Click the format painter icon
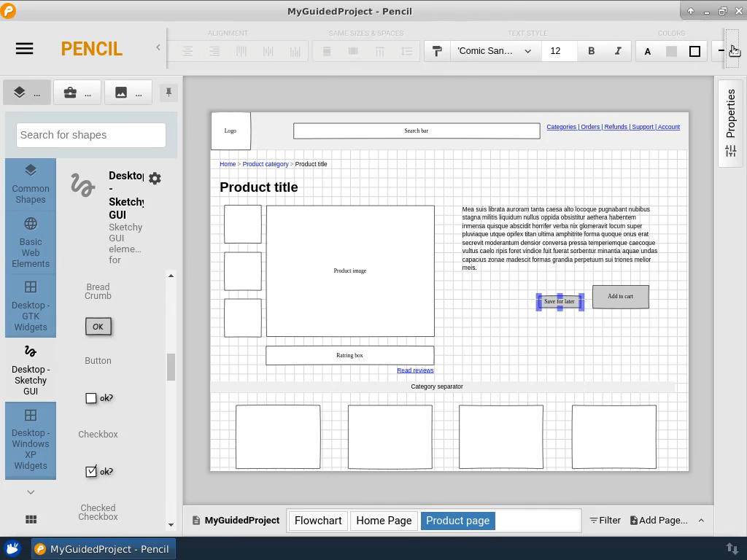747x560 pixels. point(437,51)
